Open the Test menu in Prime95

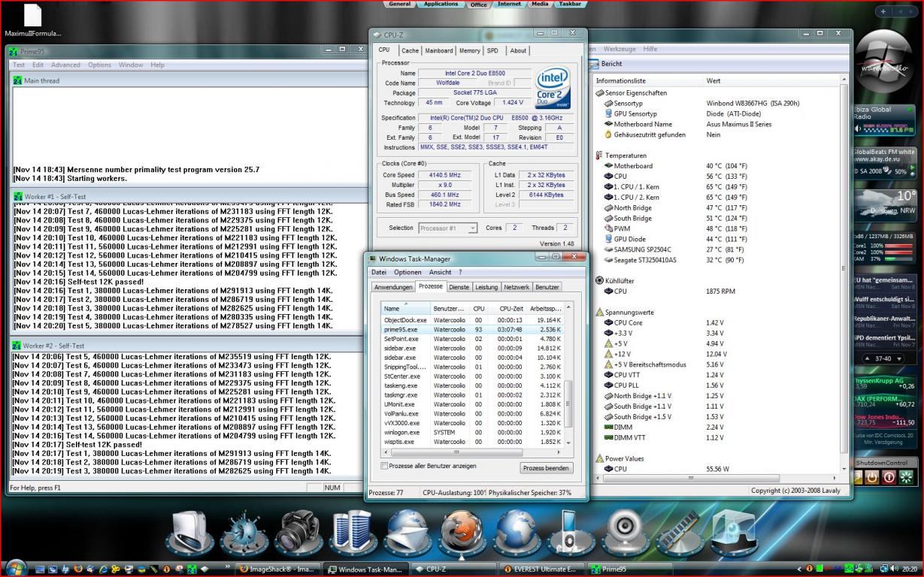coord(19,65)
